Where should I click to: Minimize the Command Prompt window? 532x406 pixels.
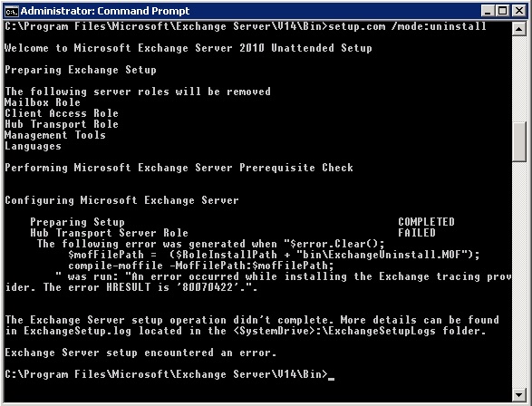pos(488,11)
